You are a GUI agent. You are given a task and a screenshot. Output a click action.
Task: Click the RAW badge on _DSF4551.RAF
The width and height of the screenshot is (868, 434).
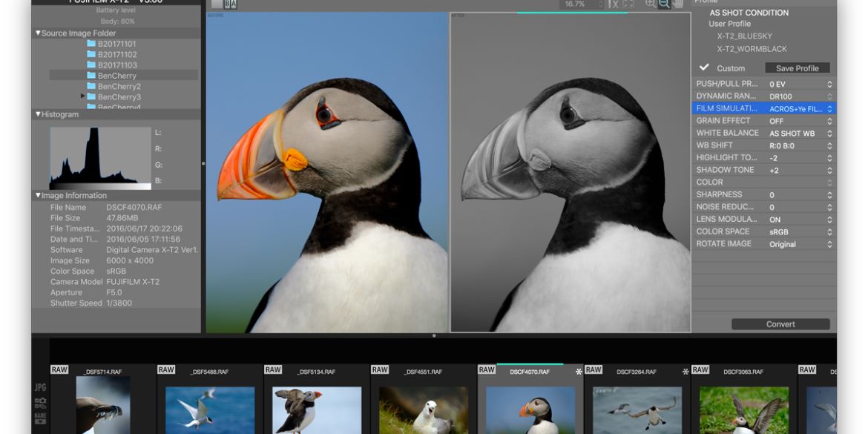coord(380,369)
